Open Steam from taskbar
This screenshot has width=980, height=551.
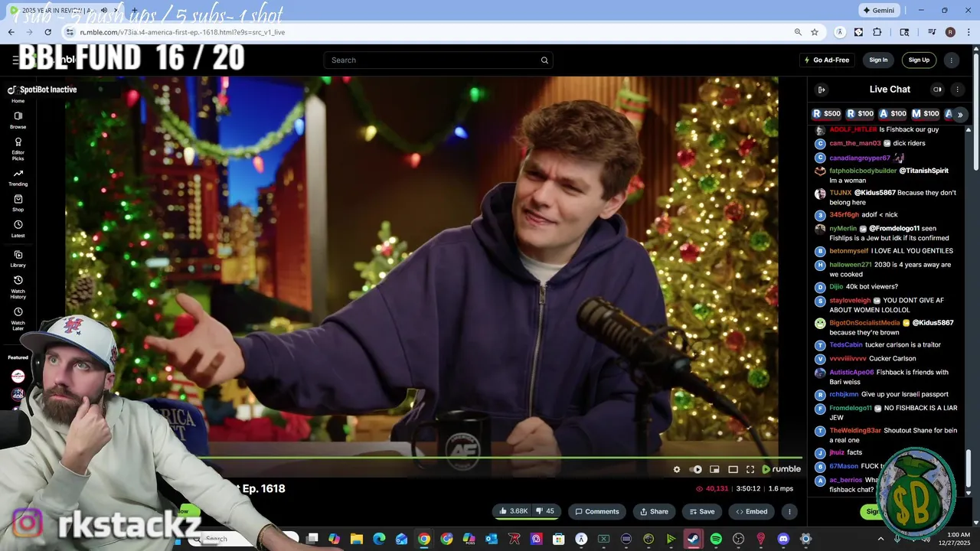click(693, 539)
